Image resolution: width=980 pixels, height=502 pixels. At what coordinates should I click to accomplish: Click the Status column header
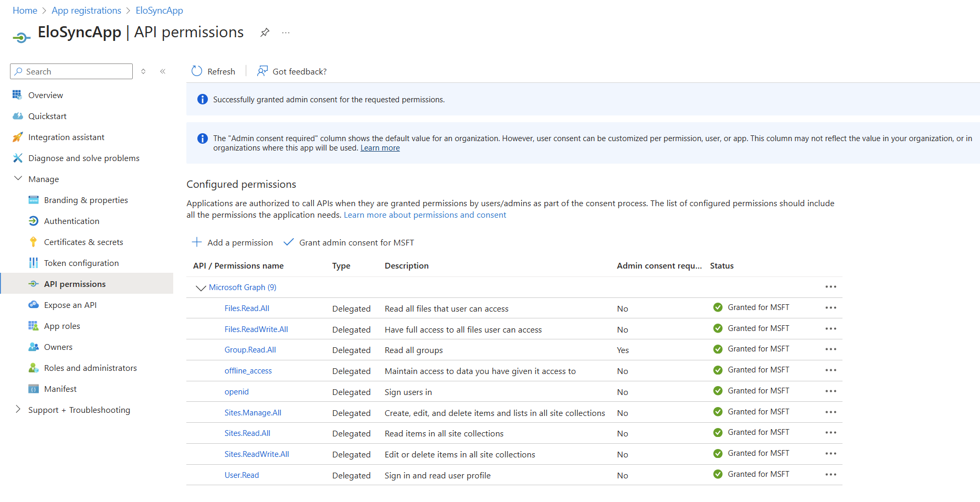point(722,266)
